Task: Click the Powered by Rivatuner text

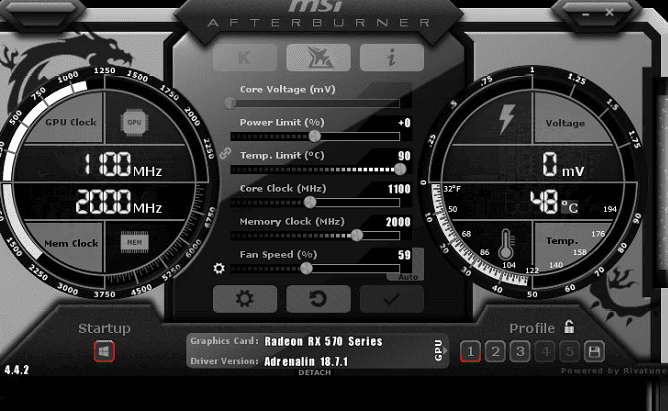Action: 614,371
